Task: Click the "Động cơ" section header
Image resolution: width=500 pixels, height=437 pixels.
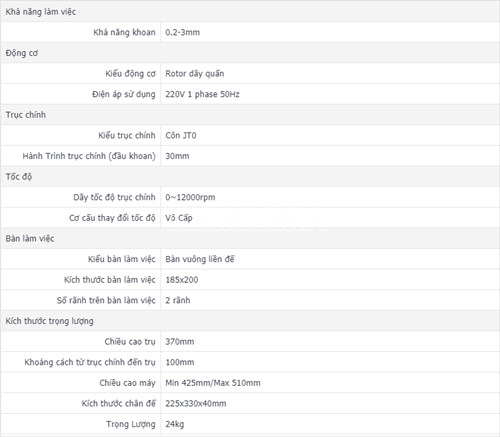Action: [x=250, y=53]
